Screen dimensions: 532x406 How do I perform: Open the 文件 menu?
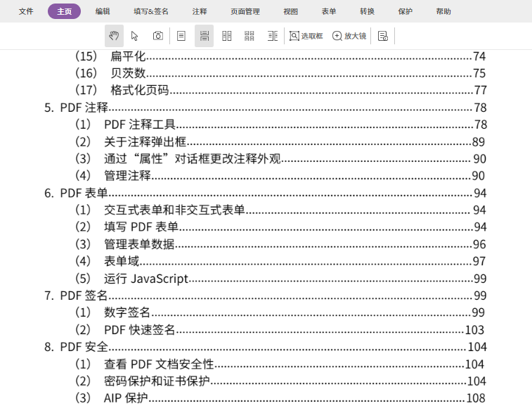26,11
